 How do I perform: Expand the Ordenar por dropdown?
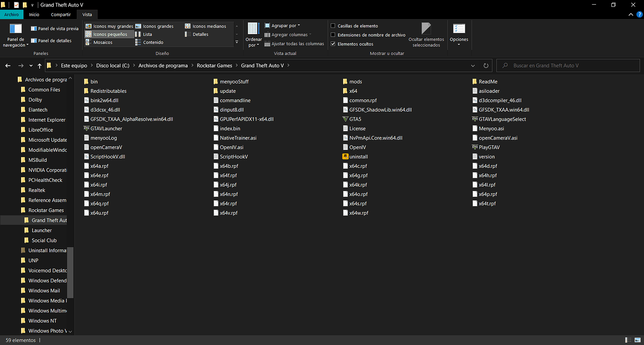pos(253,35)
